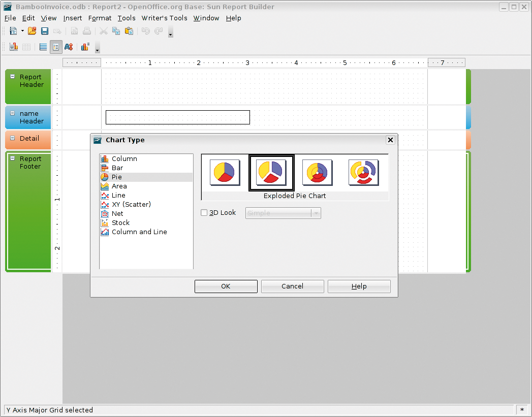Screen dimensions: 532x417
Task: Open the File menu
Action: pyautogui.click(x=10, y=18)
